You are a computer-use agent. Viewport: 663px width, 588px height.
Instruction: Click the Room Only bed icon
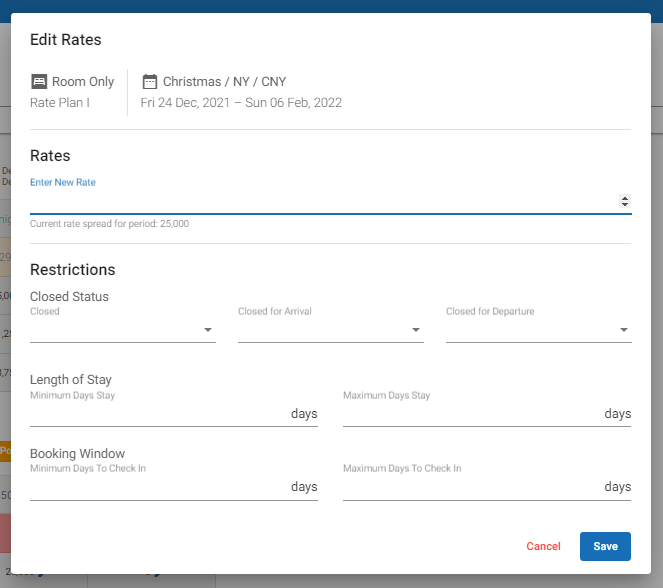pos(39,82)
